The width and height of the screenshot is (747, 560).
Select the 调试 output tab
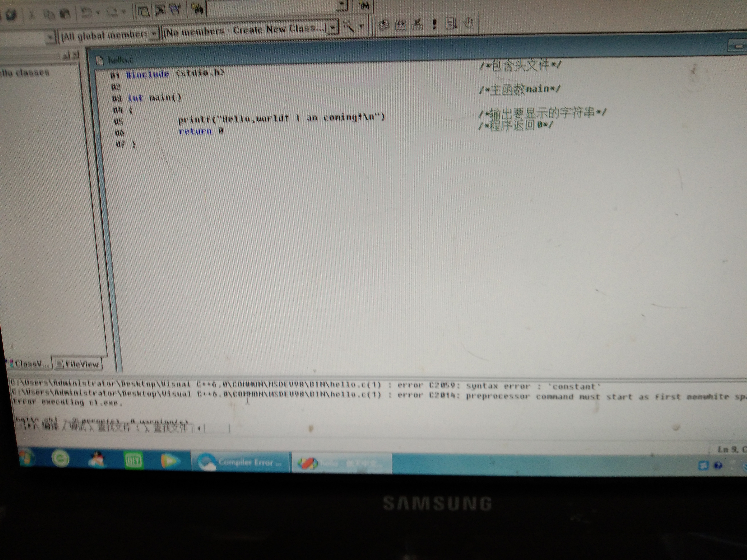click(x=77, y=427)
